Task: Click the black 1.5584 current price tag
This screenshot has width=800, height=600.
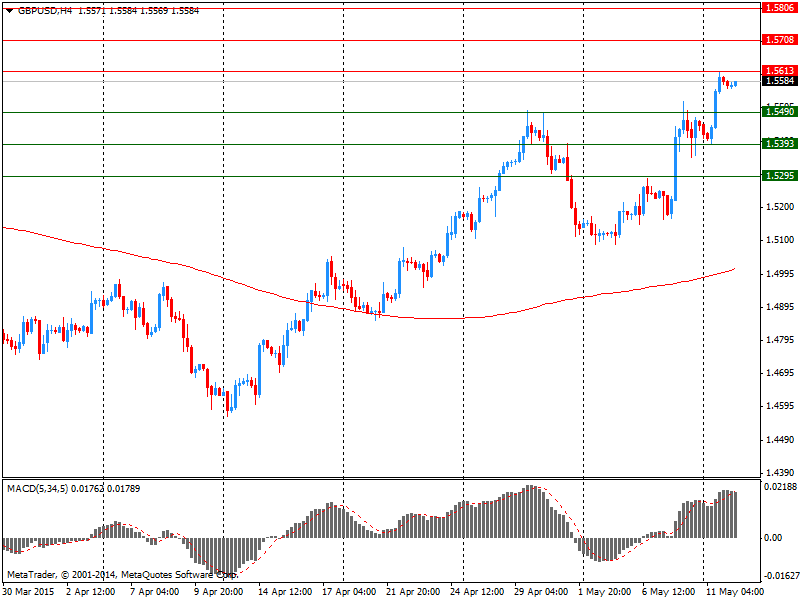Action: [779, 81]
